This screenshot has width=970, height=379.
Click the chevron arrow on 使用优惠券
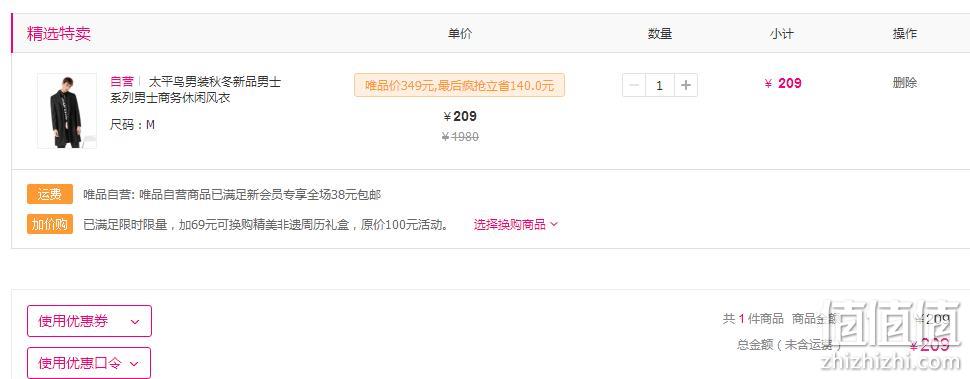135,322
